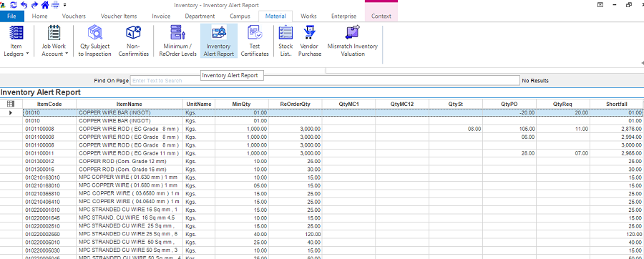Switch to the Context tab
The image size is (644, 259).
click(381, 16)
